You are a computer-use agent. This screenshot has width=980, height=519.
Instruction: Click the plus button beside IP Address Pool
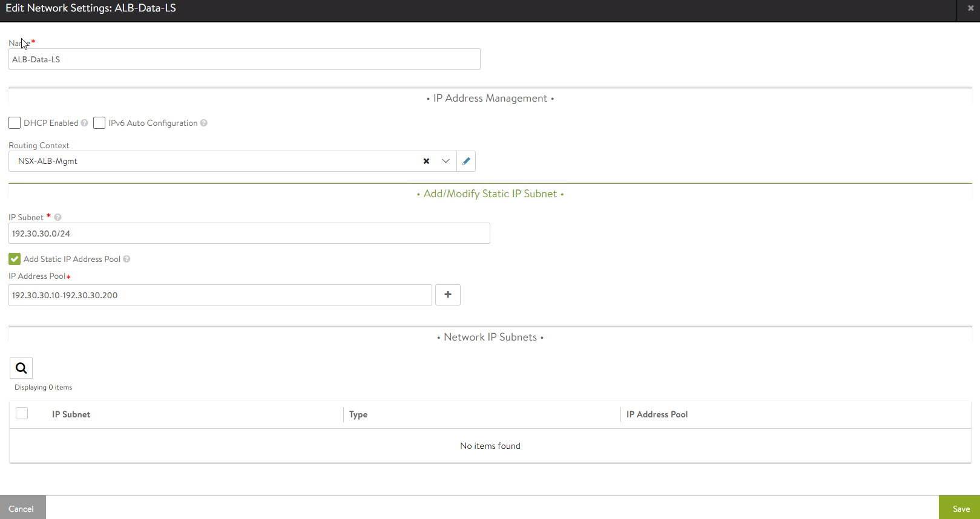pos(447,295)
